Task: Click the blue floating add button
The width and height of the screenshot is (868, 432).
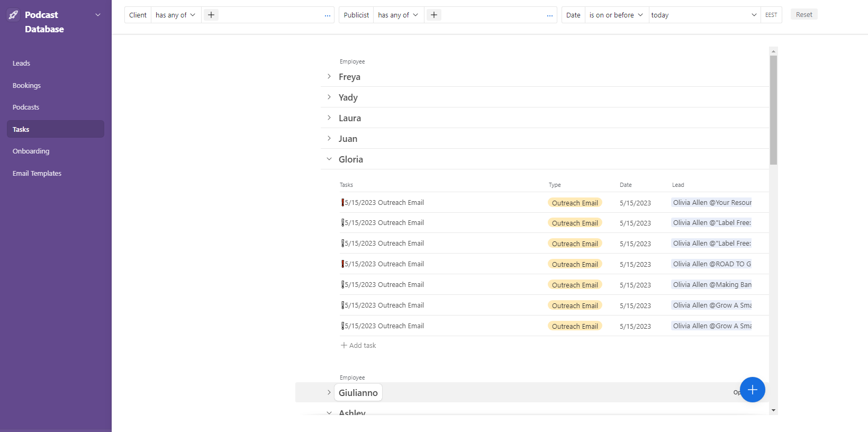Action: (752, 390)
